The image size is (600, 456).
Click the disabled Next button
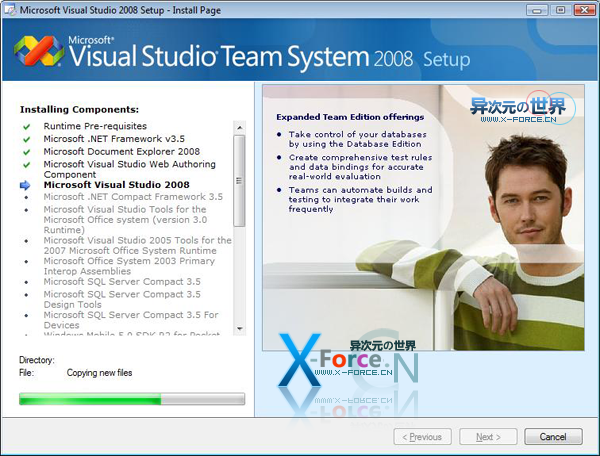pos(488,436)
